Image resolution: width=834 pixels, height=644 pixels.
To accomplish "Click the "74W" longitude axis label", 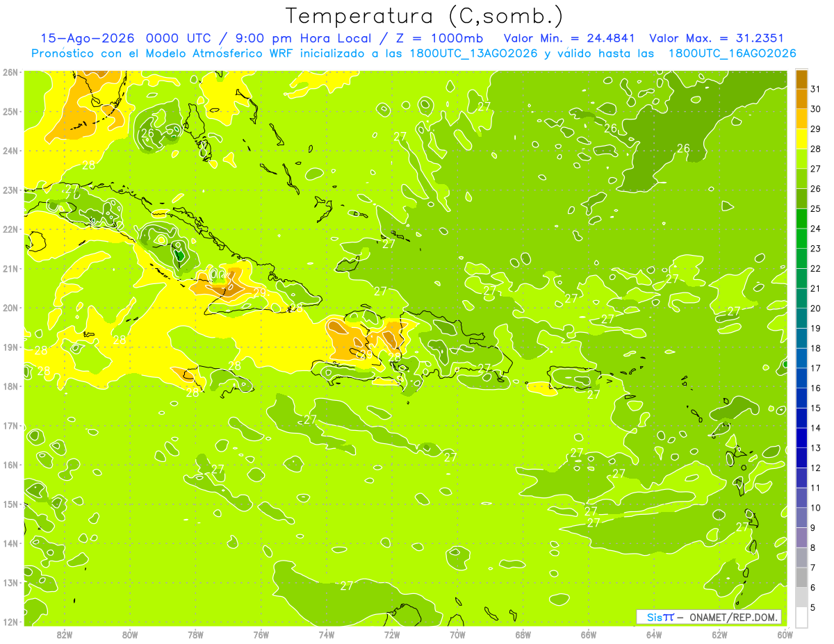I will point(326,634).
